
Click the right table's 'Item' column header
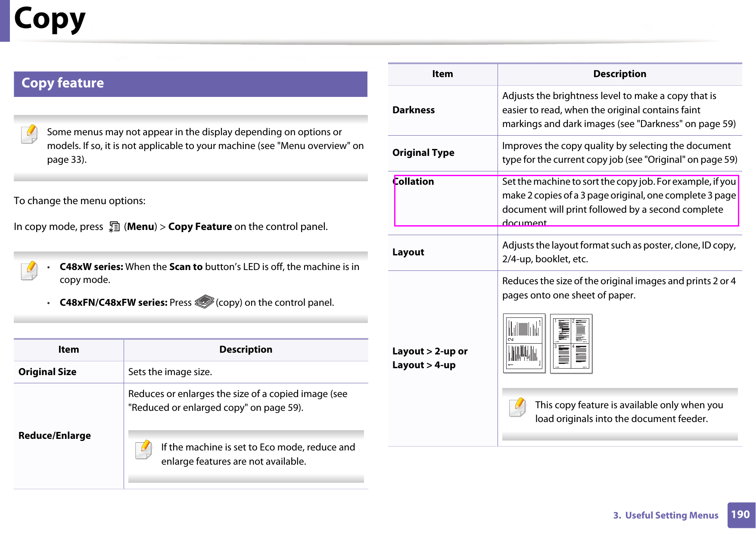pos(442,74)
